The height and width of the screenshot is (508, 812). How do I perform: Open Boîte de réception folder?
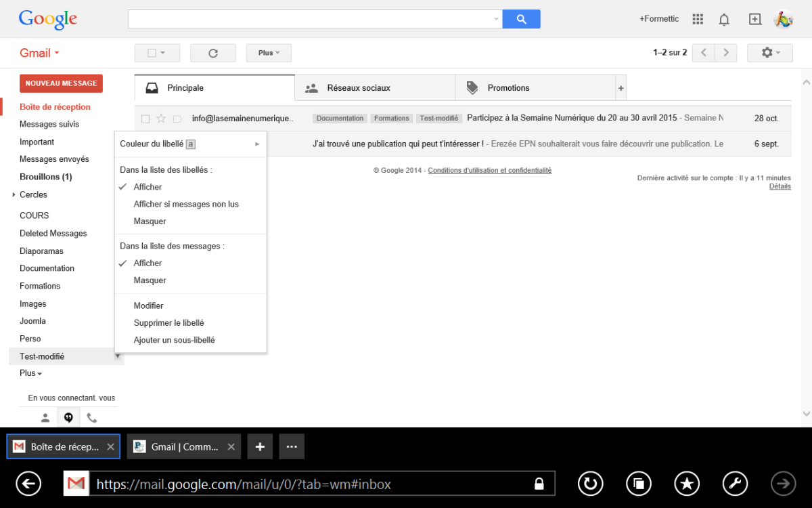pos(55,107)
